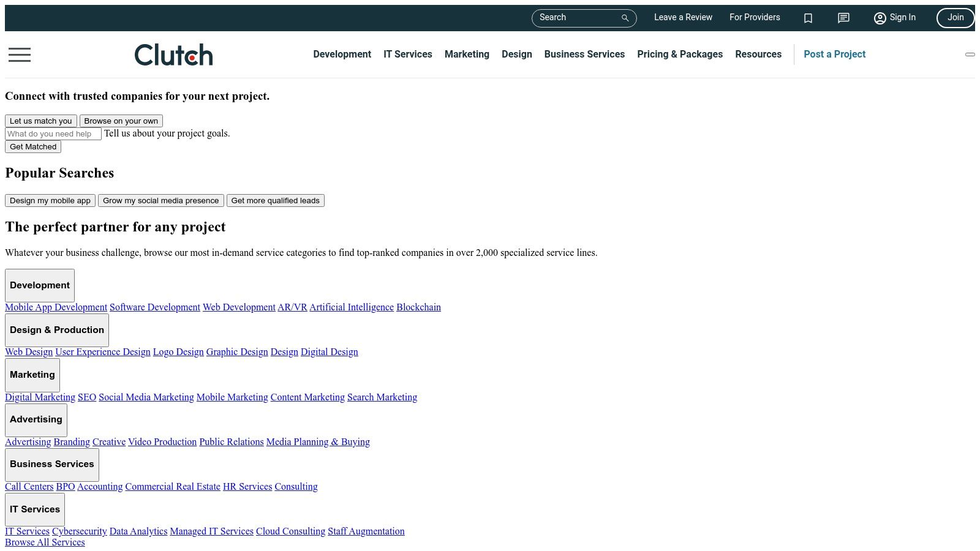The height and width of the screenshot is (551, 980).
Task: Expand the Business Services category button
Action: pos(52,464)
